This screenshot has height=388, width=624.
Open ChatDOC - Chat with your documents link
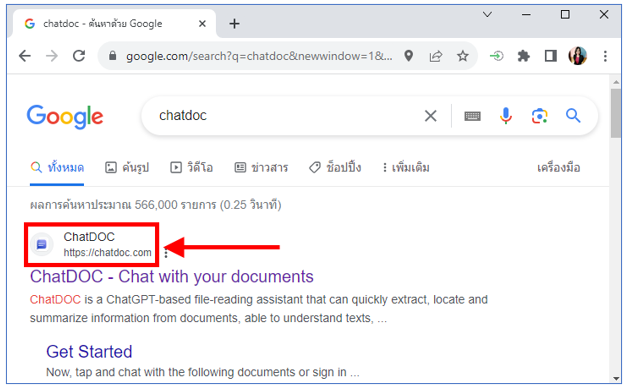coord(172,277)
